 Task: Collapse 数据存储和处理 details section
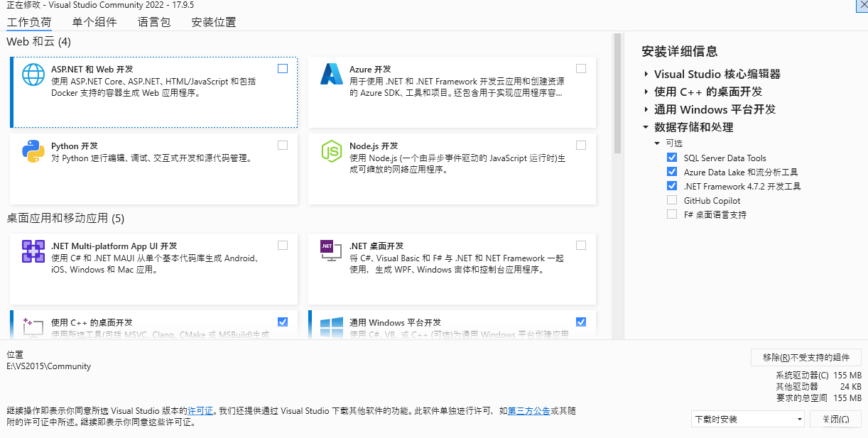(646, 127)
